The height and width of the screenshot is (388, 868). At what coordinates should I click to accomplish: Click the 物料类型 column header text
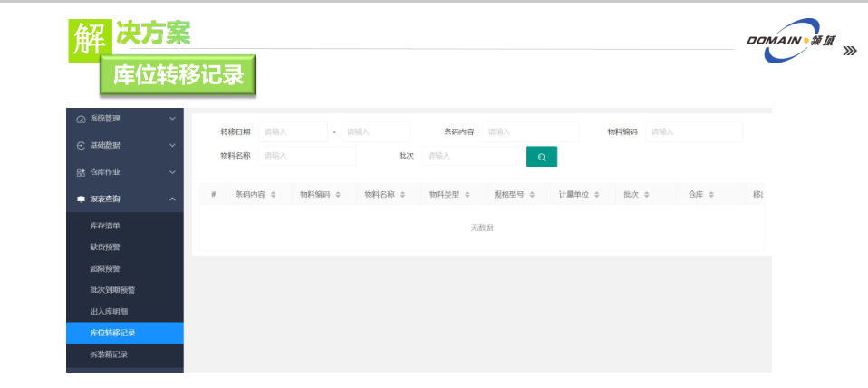click(x=445, y=194)
